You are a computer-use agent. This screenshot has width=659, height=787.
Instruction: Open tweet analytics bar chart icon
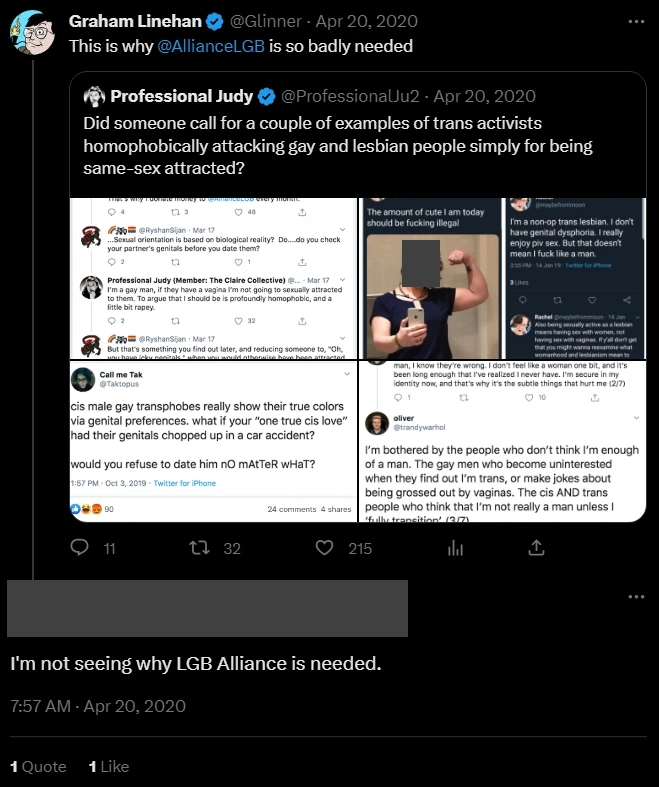tap(455, 547)
